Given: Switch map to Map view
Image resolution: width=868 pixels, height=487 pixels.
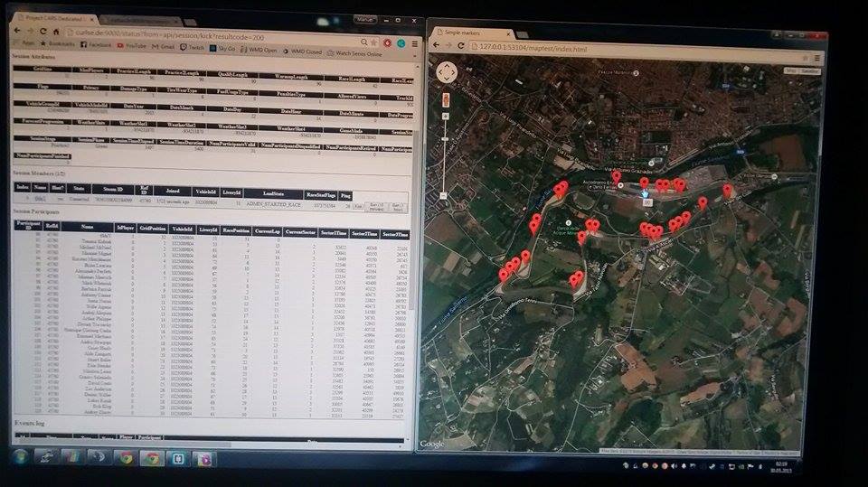Looking at the screenshot, I should [x=791, y=70].
